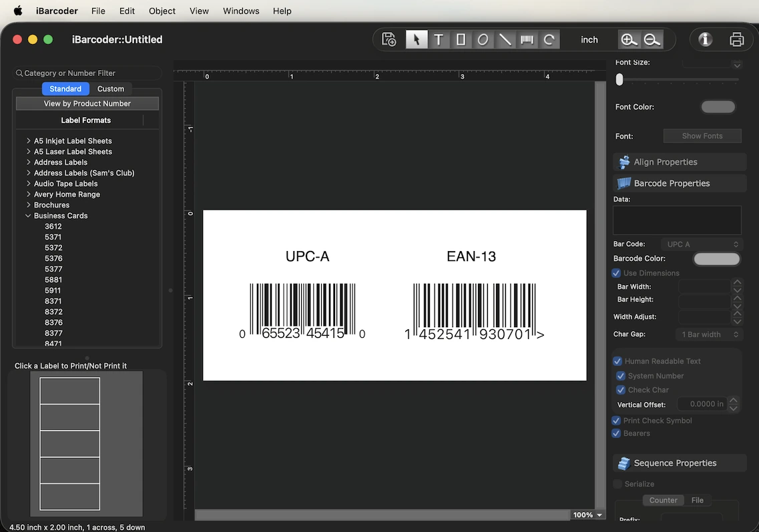Click the search magnifier in filter field
The image size is (759, 532).
19,73
